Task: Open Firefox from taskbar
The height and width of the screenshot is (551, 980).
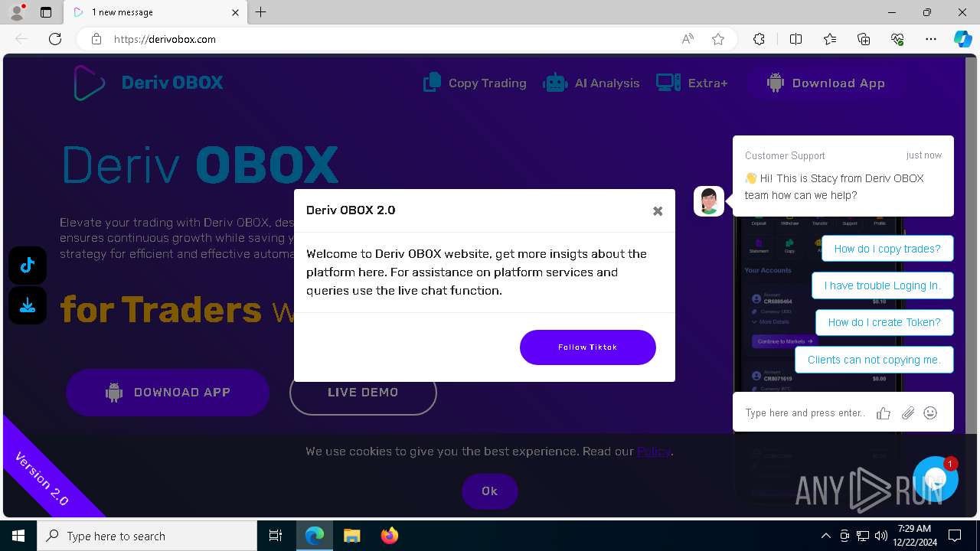Action: click(x=389, y=536)
